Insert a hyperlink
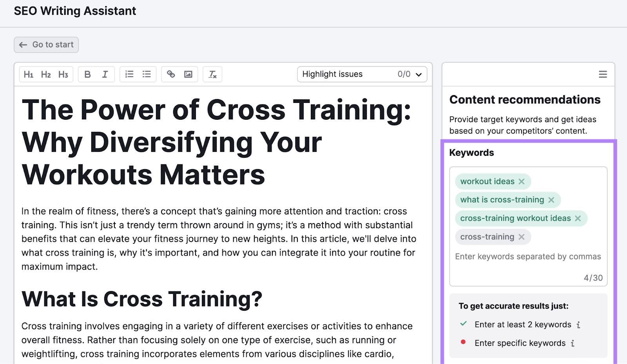 (171, 74)
